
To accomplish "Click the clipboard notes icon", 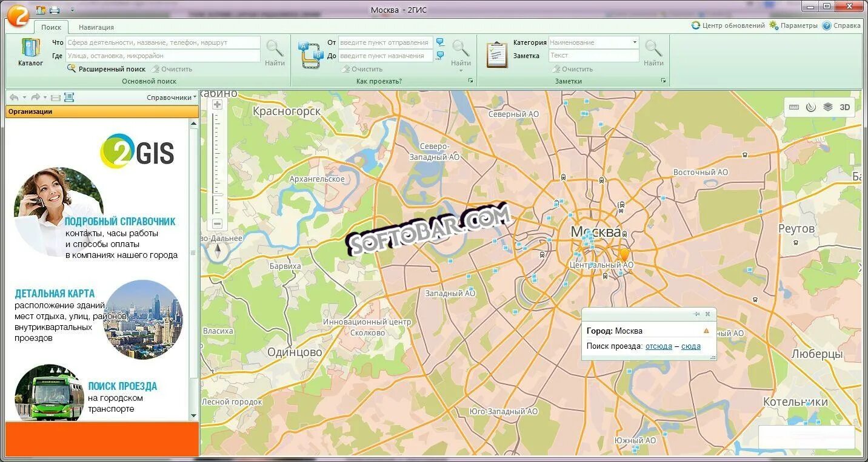I will click(x=497, y=54).
